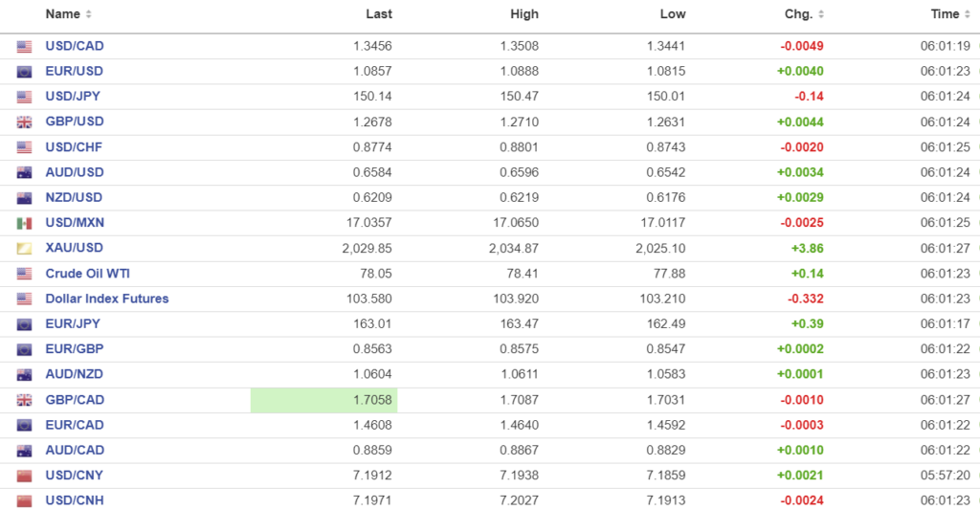Open the USD/JPY pair link

pos(73,97)
